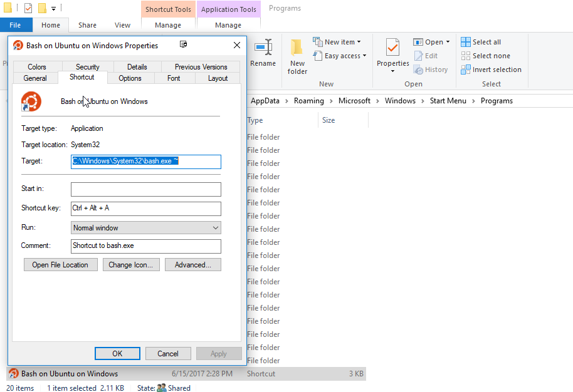
Task: Click the small icon beside the dialog title
Action: [x=184, y=44]
